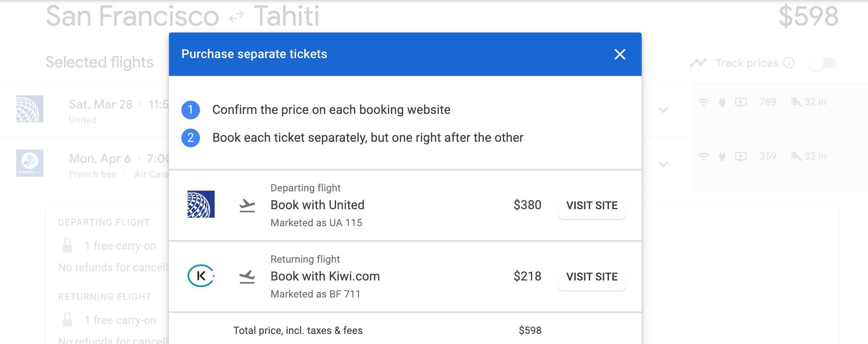Click the departing flight takeoff icon
This screenshot has height=344, width=868.
247,205
